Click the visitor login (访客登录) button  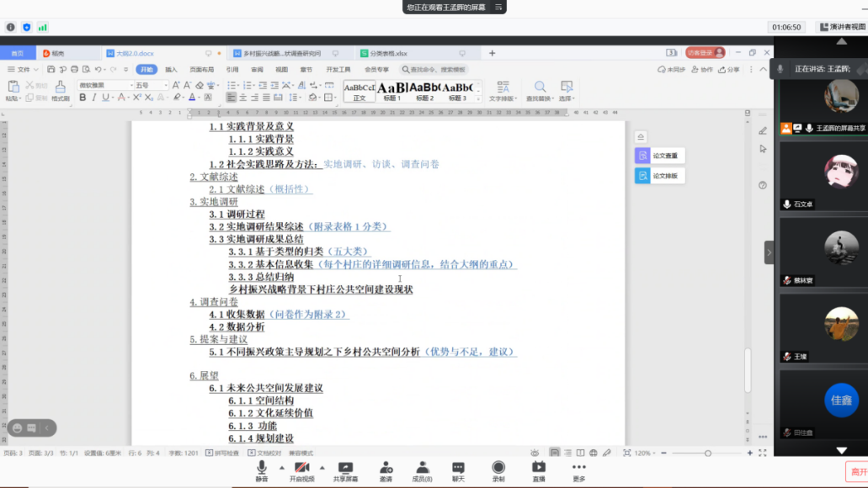[705, 53]
